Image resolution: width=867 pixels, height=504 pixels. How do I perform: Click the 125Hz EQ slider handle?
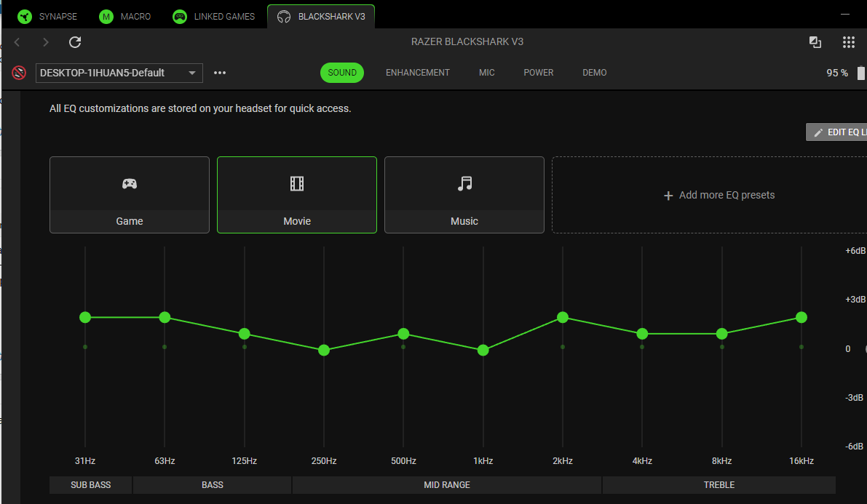pyautogui.click(x=245, y=334)
